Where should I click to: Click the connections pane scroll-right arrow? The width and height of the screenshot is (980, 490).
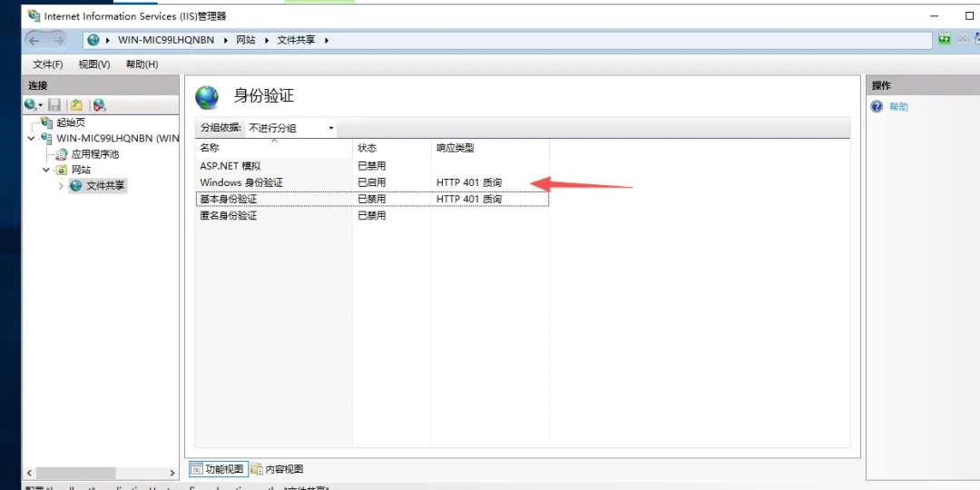[172, 473]
